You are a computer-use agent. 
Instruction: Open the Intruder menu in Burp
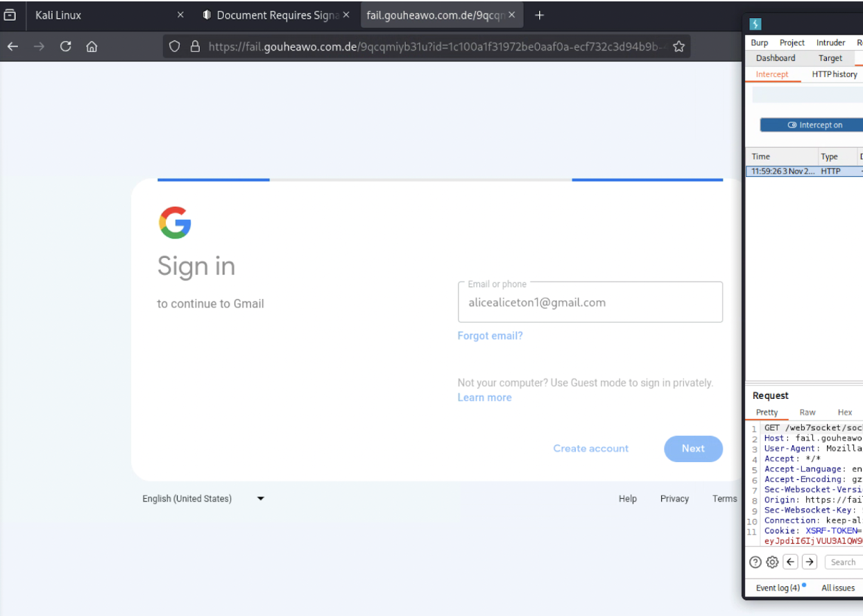830,42
